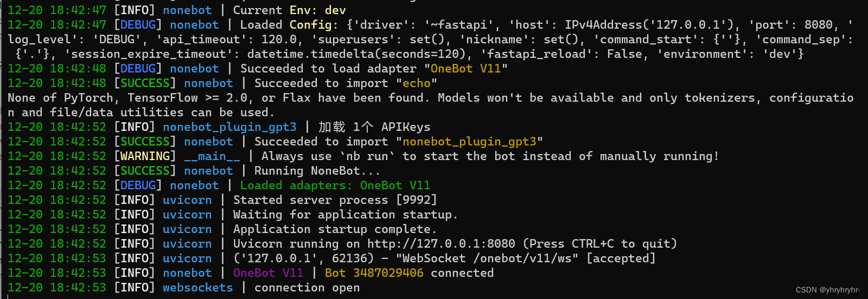
Task: Click the nonebot_plugin_gpt3 logger name in blue
Action: (230, 127)
